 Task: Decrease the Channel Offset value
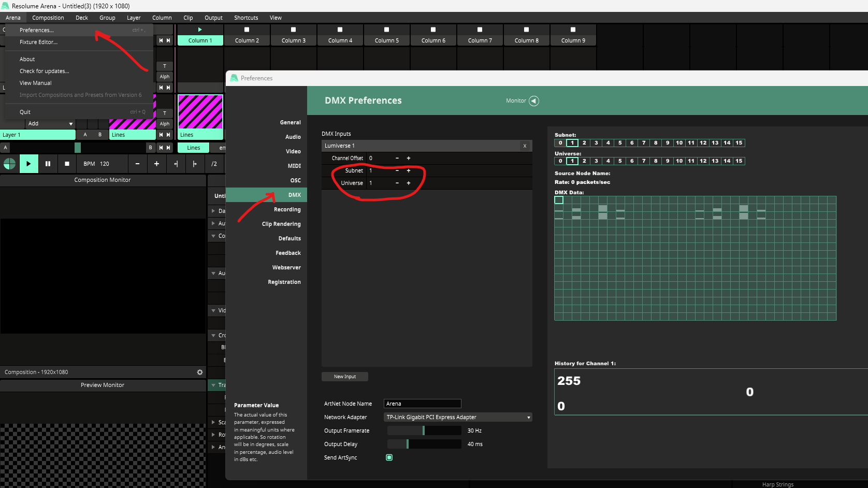397,158
